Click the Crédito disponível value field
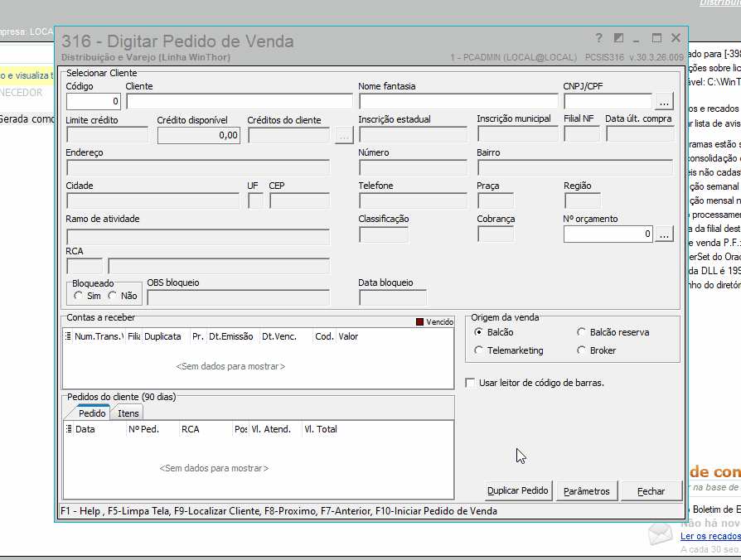The height and width of the screenshot is (560, 741). click(199, 136)
